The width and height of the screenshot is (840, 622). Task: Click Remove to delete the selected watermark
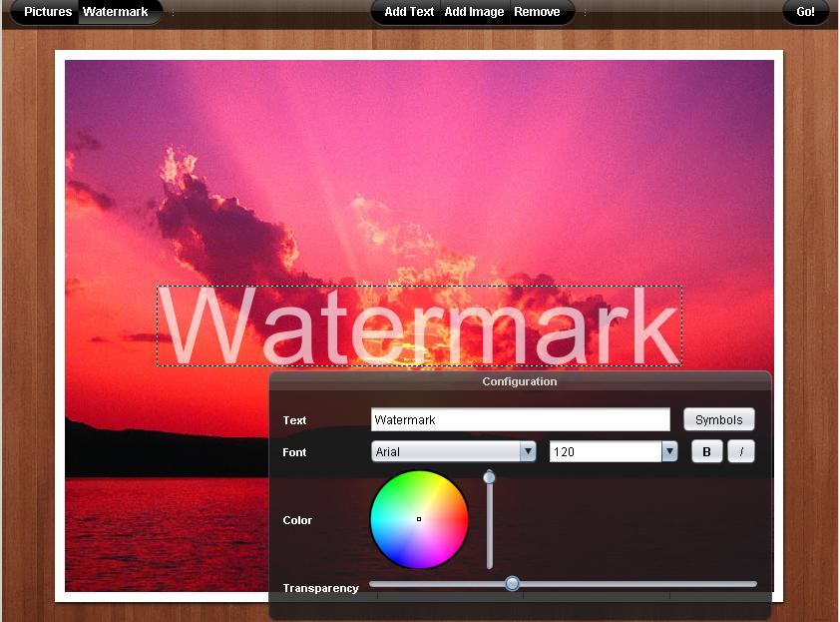click(539, 12)
